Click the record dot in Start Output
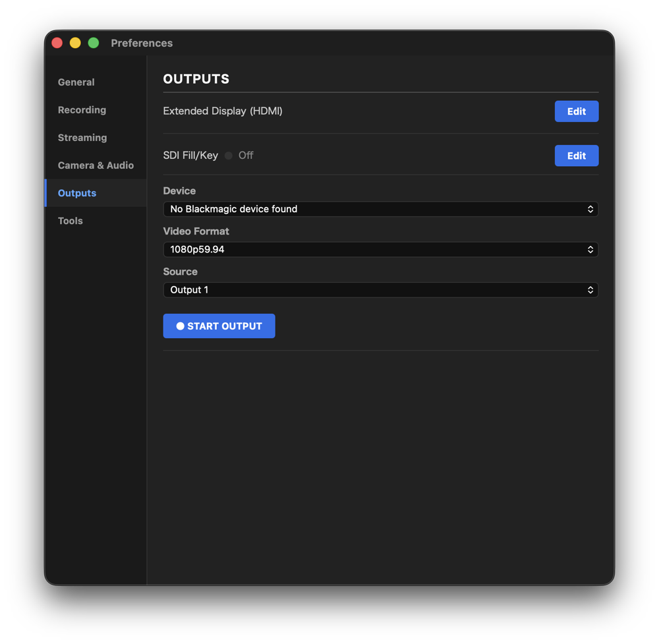The height and width of the screenshot is (644, 659). (x=181, y=326)
